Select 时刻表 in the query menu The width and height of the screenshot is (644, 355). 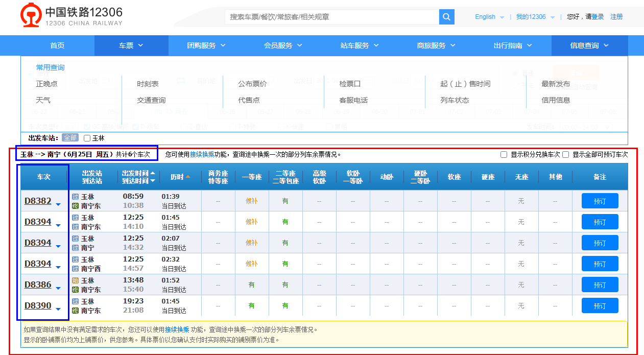click(x=148, y=84)
